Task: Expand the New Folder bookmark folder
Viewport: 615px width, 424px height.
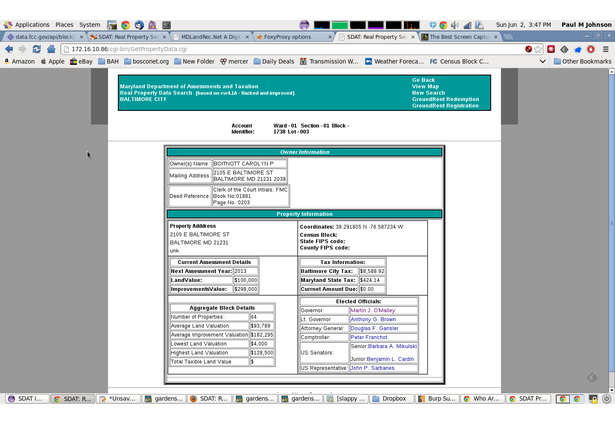Action: [x=194, y=62]
